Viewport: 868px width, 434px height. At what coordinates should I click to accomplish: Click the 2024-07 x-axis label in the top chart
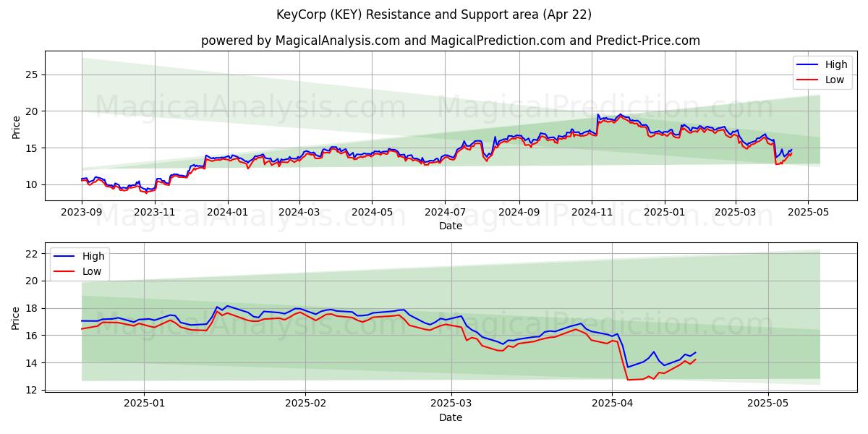pyautogui.click(x=444, y=213)
